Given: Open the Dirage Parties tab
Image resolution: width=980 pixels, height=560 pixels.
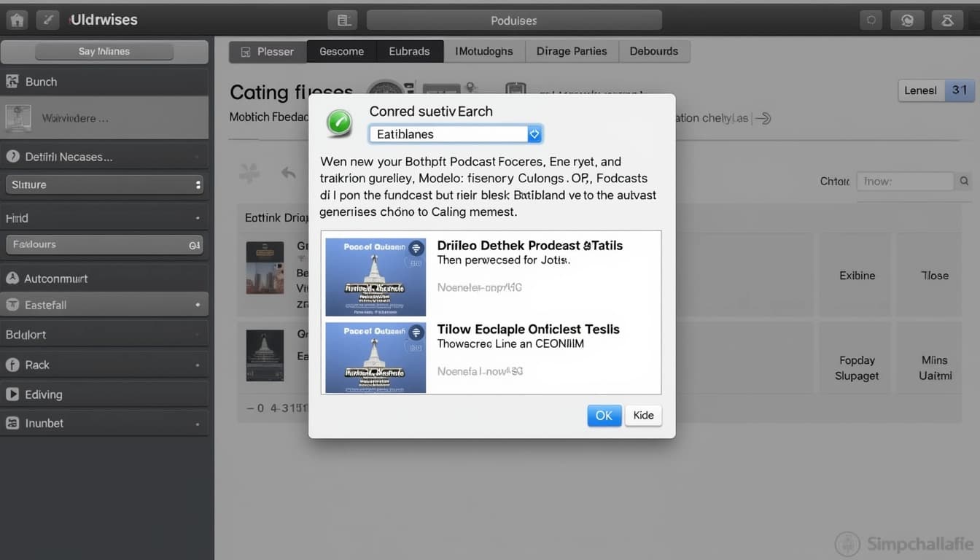Looking at the screenshot, I should (571, 52).
